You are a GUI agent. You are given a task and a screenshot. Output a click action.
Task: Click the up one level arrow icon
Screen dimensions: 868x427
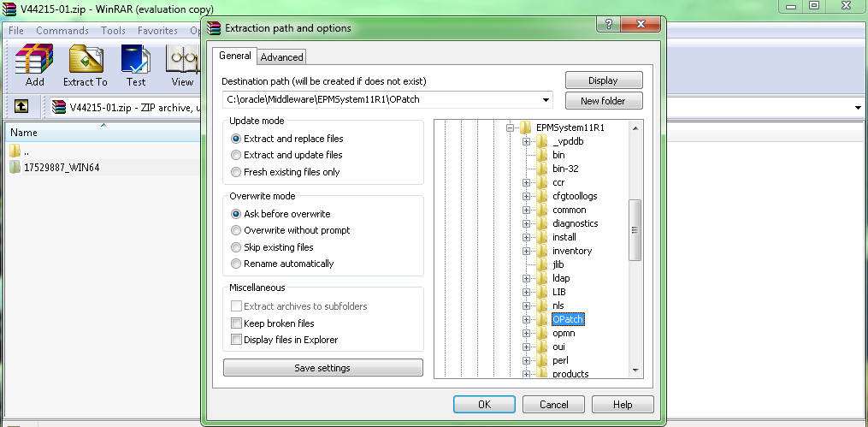[21, 106]
